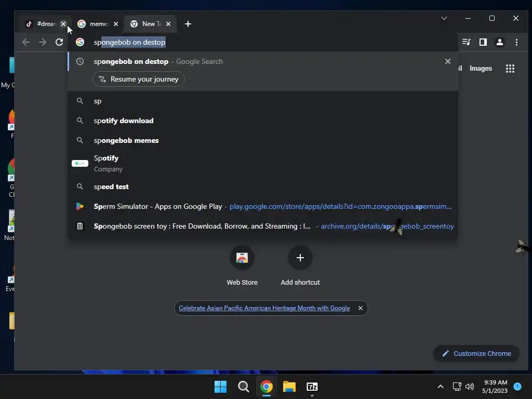Select spongebob on destop history suggestion
The height and width of the screenshot is (399, 532).
(x=263, y=61)
